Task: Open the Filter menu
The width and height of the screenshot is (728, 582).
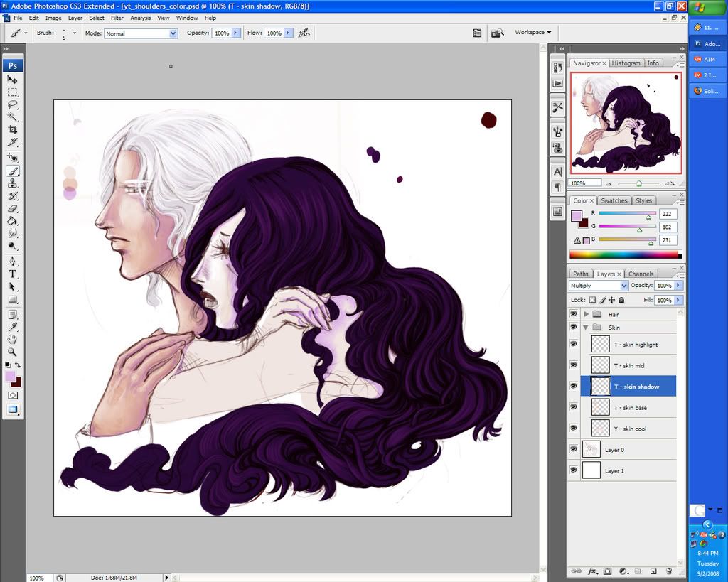Action: pos(117,18)
